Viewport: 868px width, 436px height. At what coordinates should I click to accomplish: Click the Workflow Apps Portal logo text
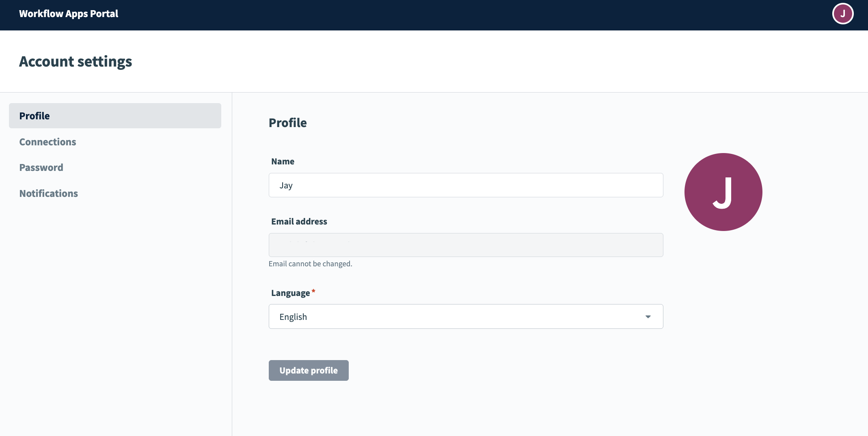click(x=68, y=13)
